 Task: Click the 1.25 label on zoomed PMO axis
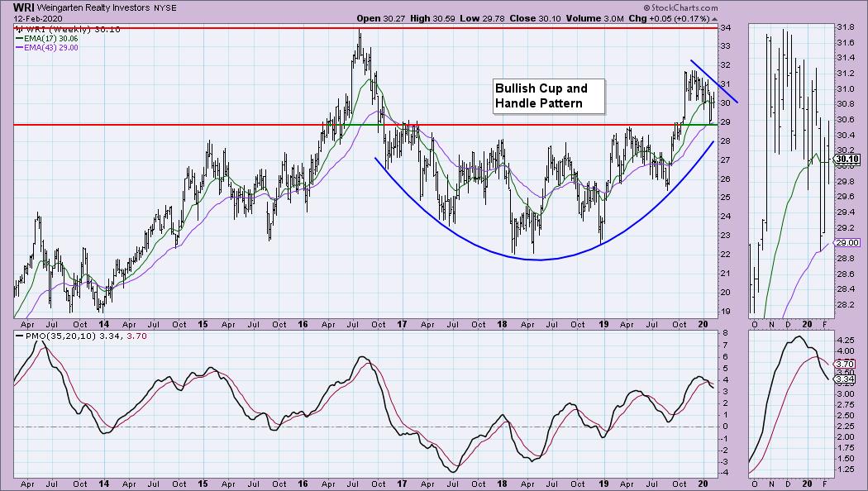coord(846,470)
